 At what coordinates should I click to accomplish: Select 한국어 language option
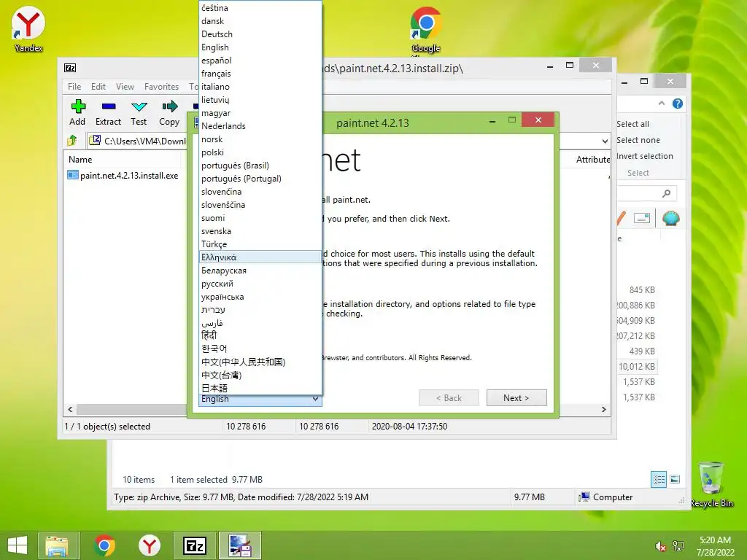260,349
